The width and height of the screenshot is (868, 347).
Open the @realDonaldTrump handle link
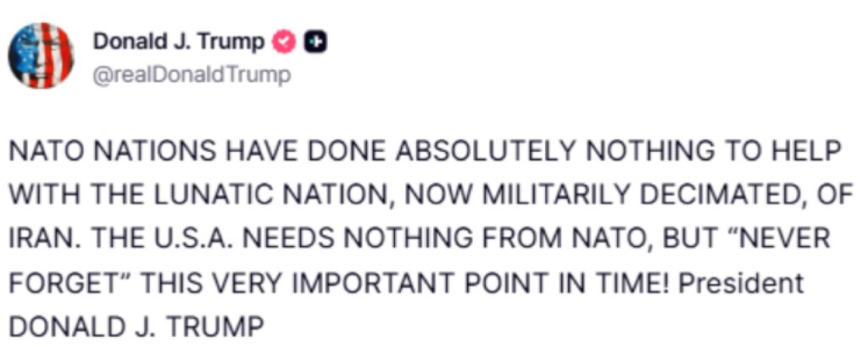[191, 75]
